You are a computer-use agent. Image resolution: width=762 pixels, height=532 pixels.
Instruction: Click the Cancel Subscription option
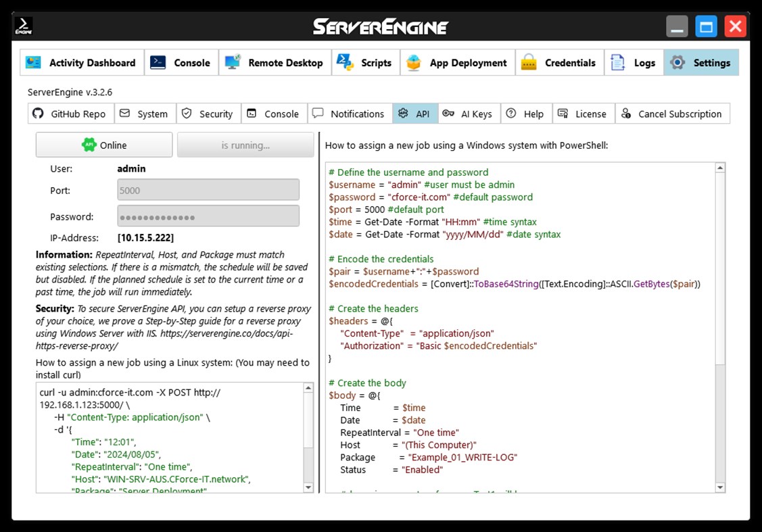672,113
